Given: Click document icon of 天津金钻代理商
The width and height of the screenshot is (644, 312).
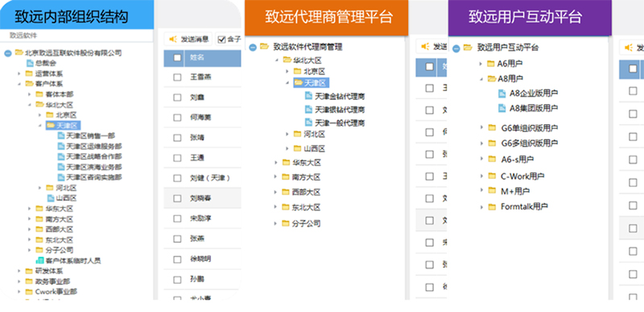Looking at the screenshot, I should coord(309,96).
